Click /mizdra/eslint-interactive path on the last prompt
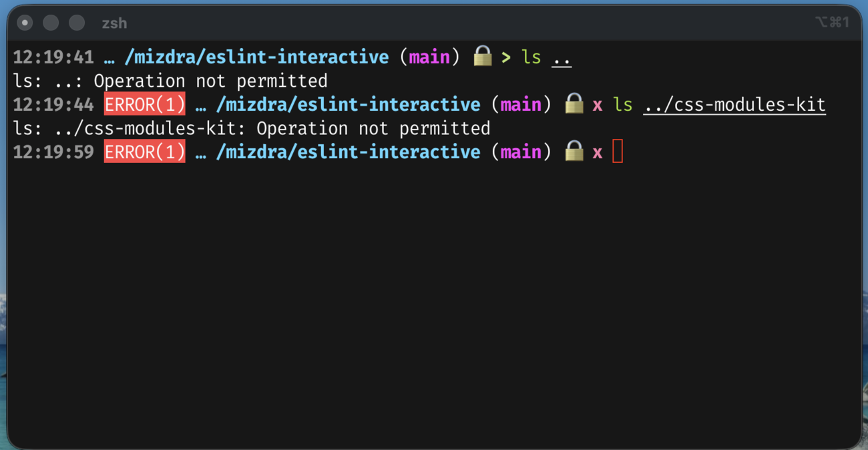Screen dimensions: 868x450 click(x=347, y=152)
